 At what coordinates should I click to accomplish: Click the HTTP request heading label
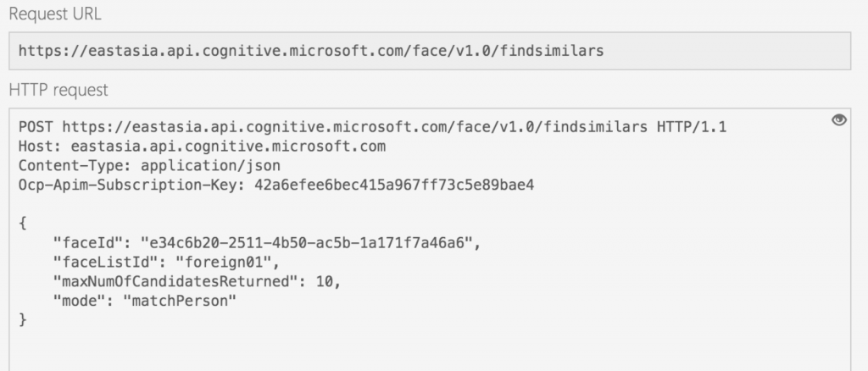(58, 90)
